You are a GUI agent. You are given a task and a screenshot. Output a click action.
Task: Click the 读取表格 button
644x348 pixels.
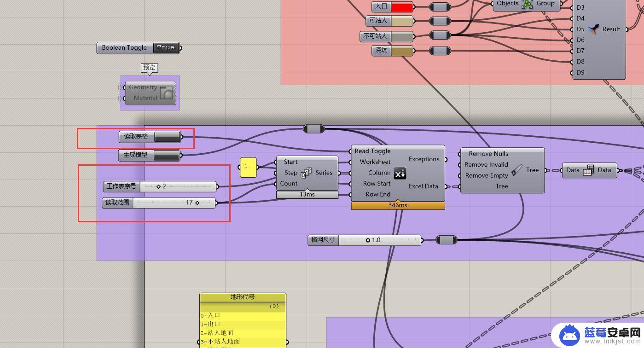pos(167,137)
